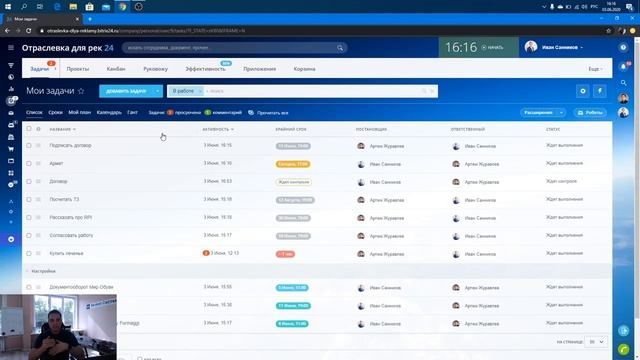Click the search icon in top search bar

pyautogui.click(x=340, y=48)
